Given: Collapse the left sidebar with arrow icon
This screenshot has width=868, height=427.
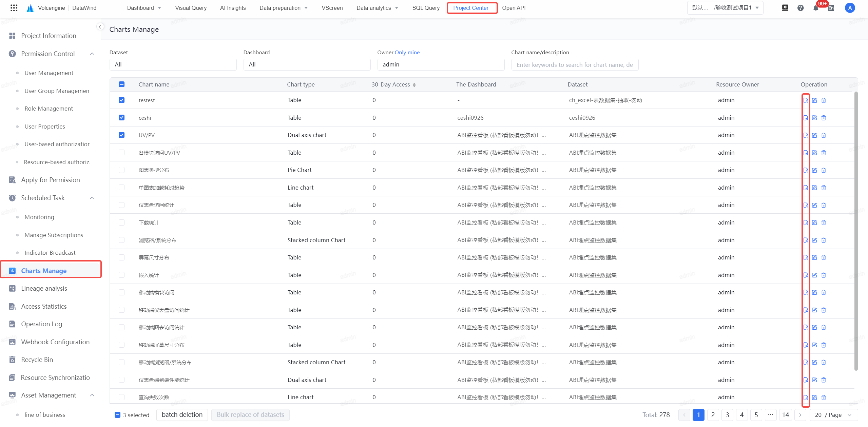Looking at the screenshot, I should point(100,27).
